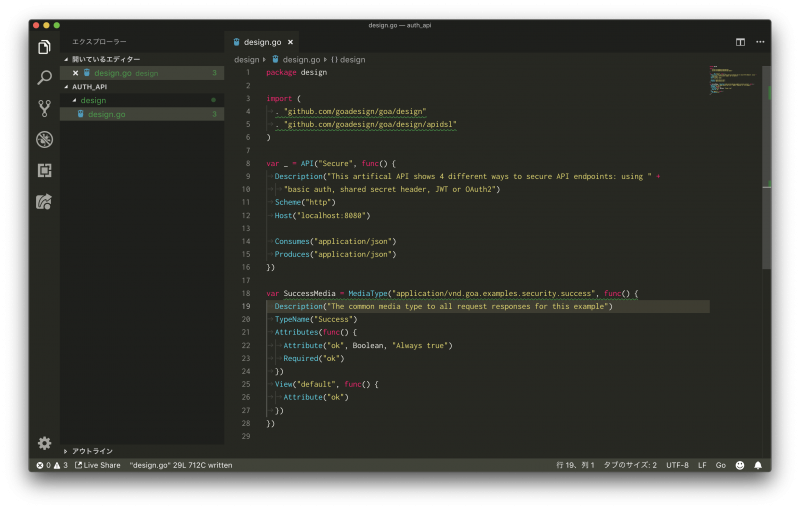This screenshot has height=510, width=800.
Task: Select the Go language mode indicator
Action: (720, 465)
